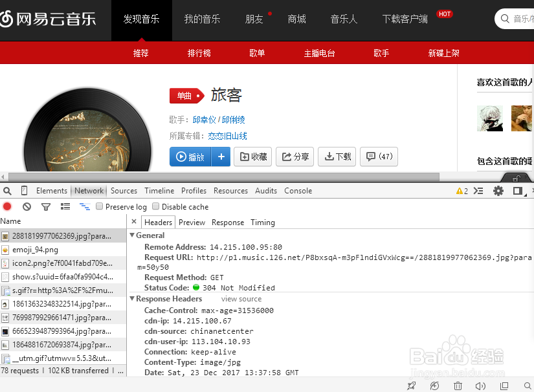Open 商城 top navigation item
Screen dimensions: 534x392
click(296, 19)
